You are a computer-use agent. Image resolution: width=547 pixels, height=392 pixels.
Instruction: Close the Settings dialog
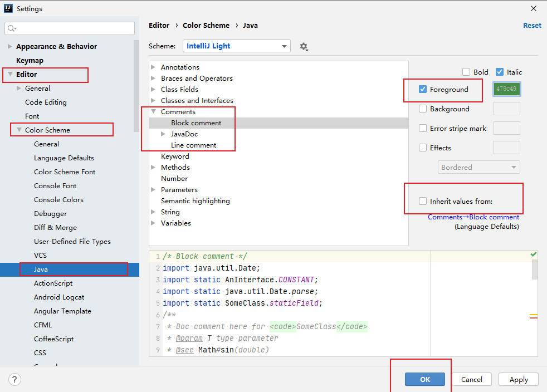534,8
